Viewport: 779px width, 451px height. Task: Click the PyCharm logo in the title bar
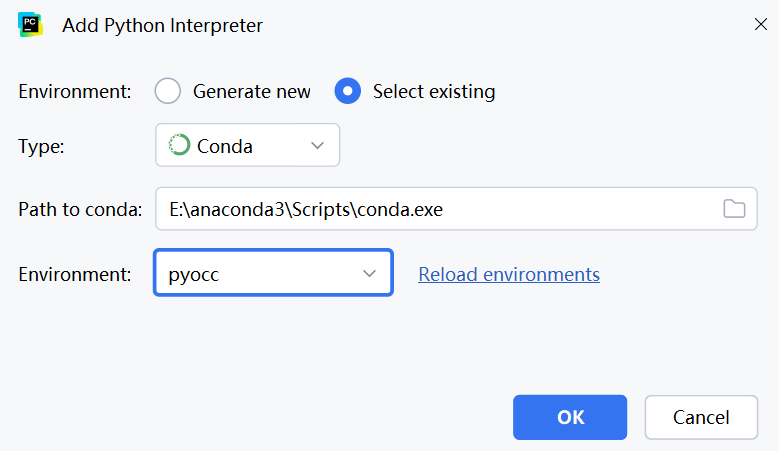click(30, 25)
